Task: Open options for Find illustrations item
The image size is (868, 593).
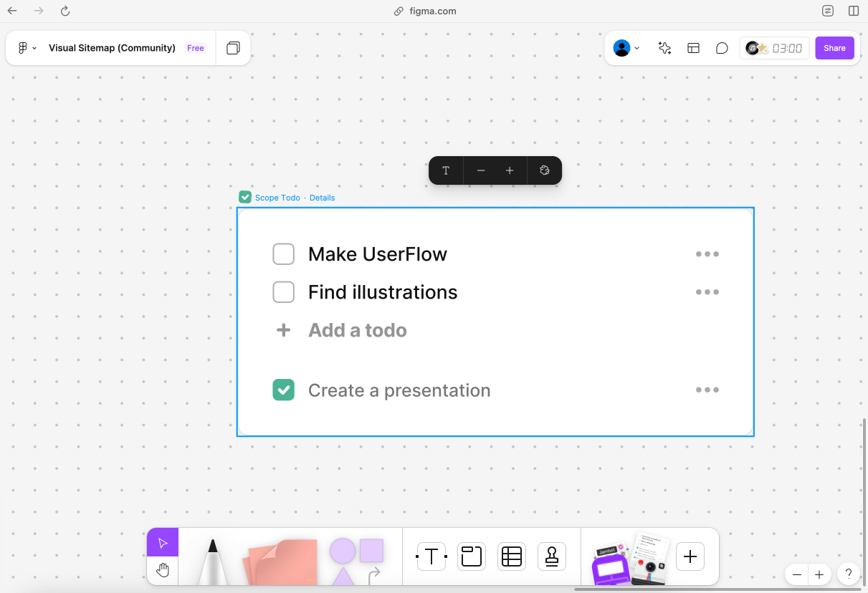Action: click(x=707, y=292)
